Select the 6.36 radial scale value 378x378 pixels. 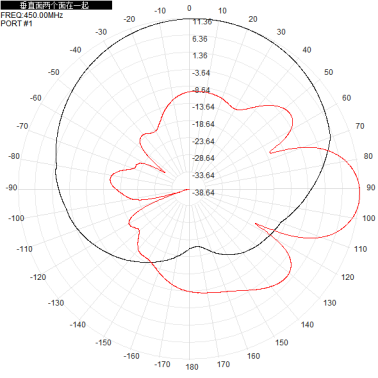click(x=200, y=39)
